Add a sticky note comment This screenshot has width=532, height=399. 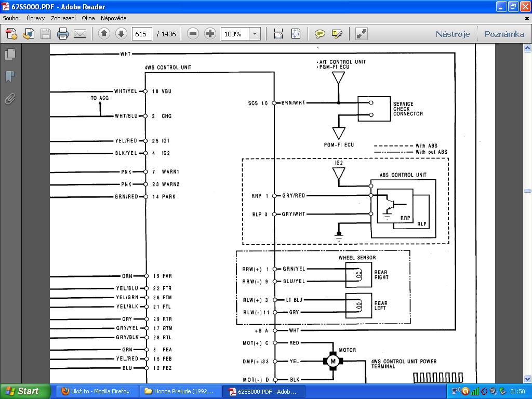tap(320, 34)
